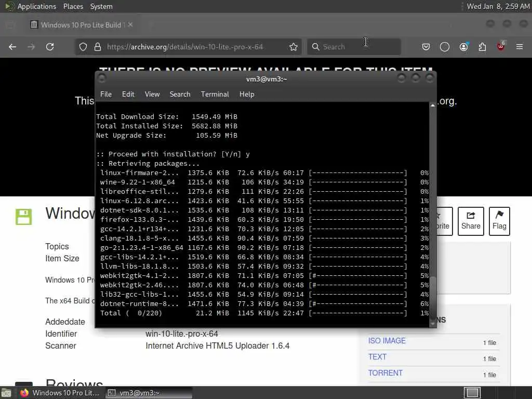Open the Terminal menu in terminal window

tap(215, 95)
